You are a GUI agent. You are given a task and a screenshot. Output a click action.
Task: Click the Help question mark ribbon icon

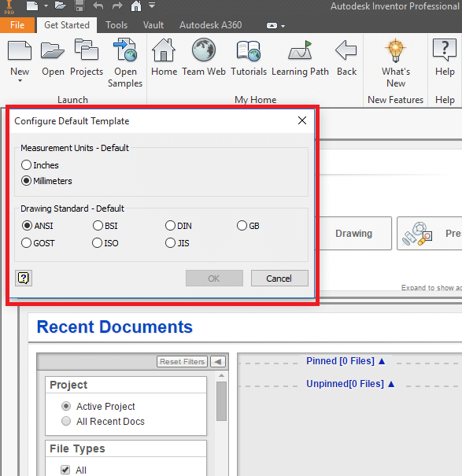click(445, 50)
